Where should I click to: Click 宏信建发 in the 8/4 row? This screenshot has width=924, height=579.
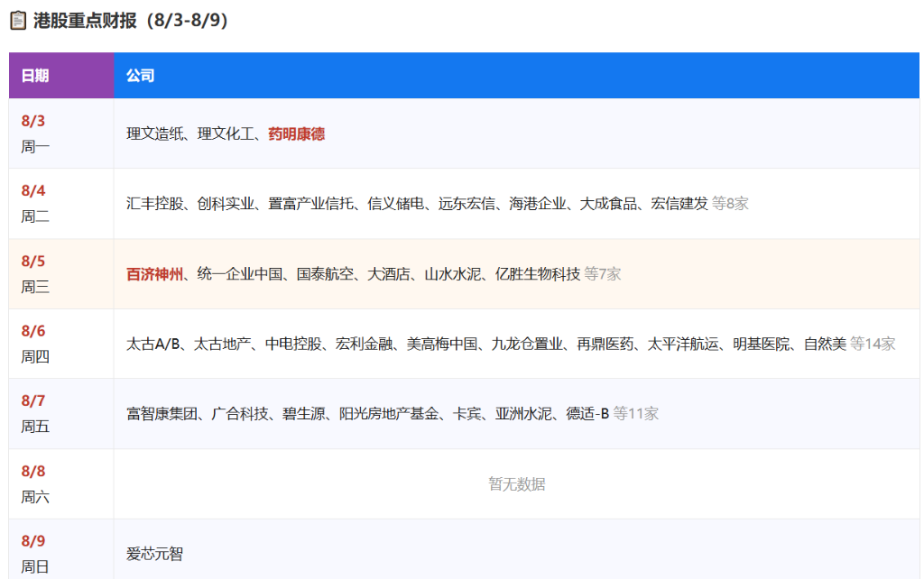(x=679, y=204)
